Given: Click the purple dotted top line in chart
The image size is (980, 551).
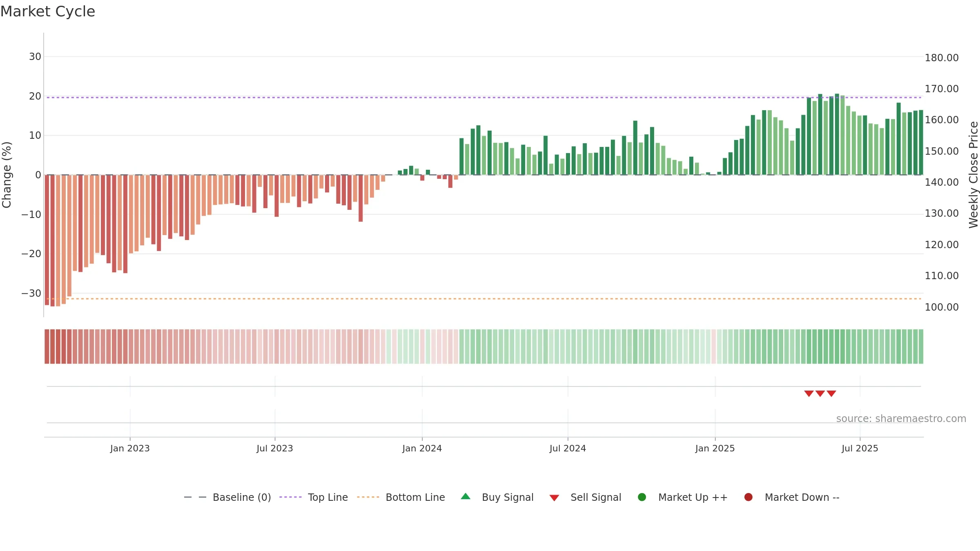Looking at the screenshot, I should (x=484, y=98).
